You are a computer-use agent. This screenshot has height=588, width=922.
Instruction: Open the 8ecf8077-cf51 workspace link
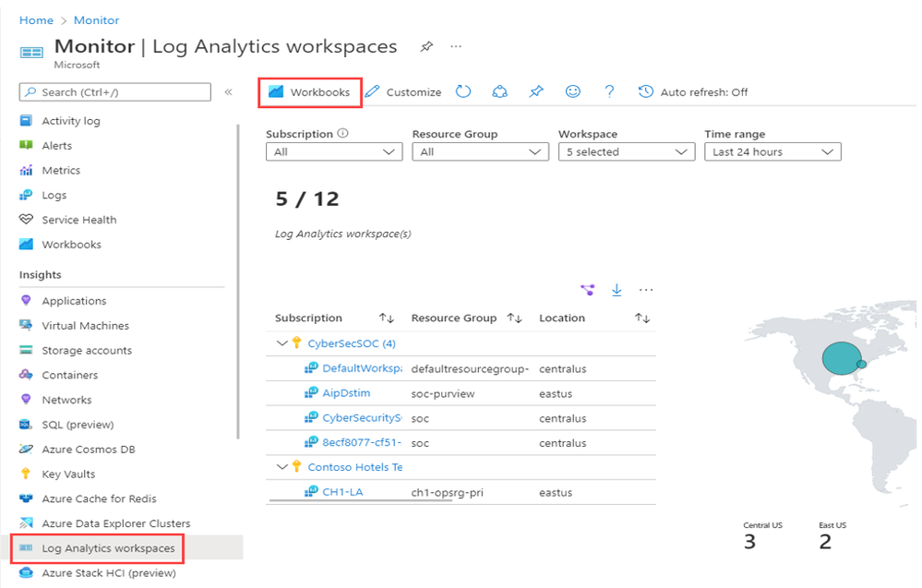[x=362, y=442]
